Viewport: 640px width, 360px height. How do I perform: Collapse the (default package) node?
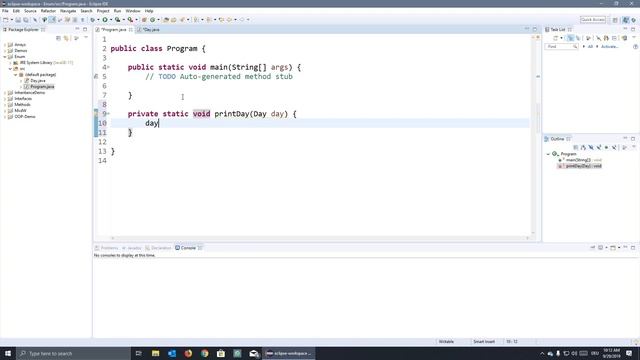click(16, 75)
